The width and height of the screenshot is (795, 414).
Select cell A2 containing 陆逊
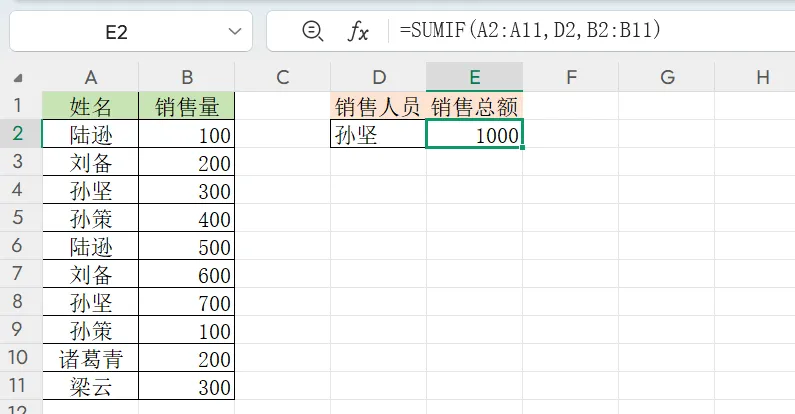tap(90, 134)
